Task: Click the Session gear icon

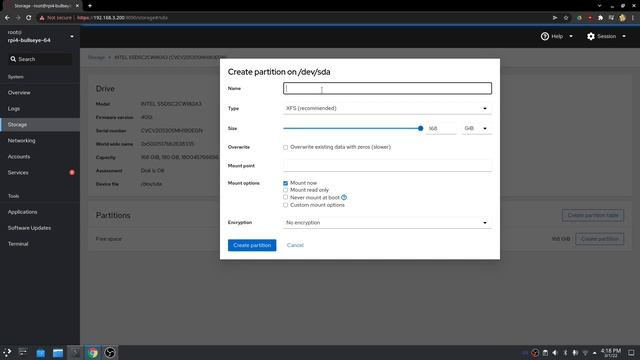Action: click(591, 36)
